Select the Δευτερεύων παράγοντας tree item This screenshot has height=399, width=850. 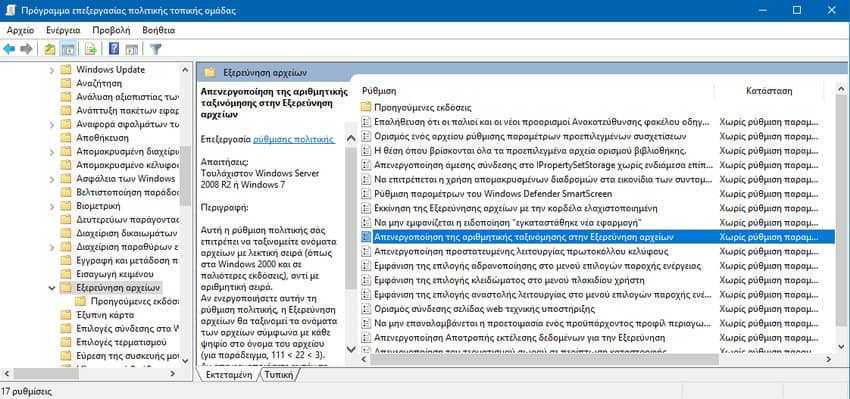[x=127, y=220]
